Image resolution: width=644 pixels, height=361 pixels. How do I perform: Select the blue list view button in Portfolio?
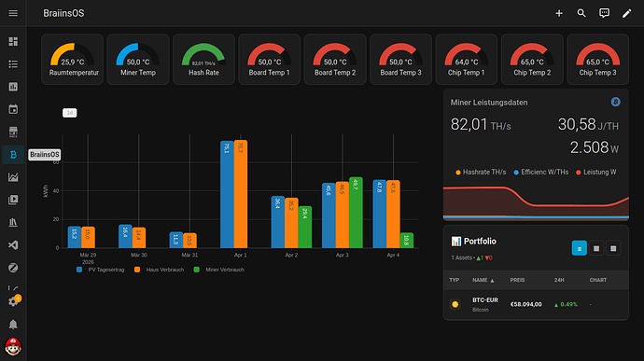(x=579, y=248)
